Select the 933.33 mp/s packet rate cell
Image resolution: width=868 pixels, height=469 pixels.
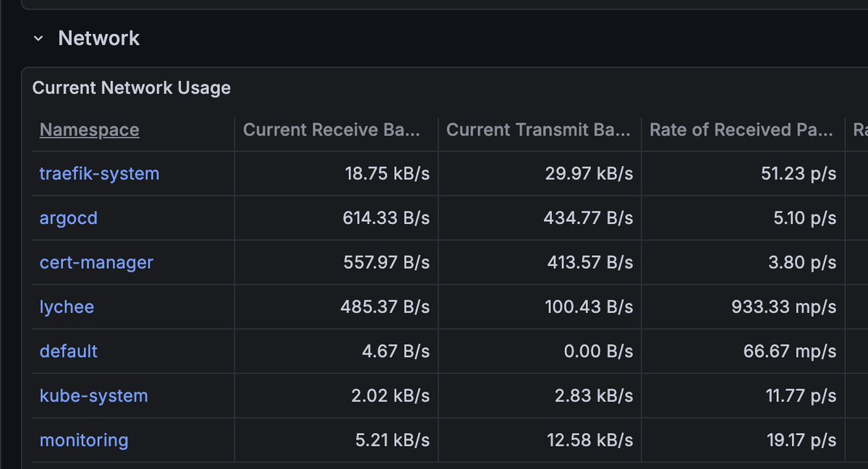tap(784, 307)
